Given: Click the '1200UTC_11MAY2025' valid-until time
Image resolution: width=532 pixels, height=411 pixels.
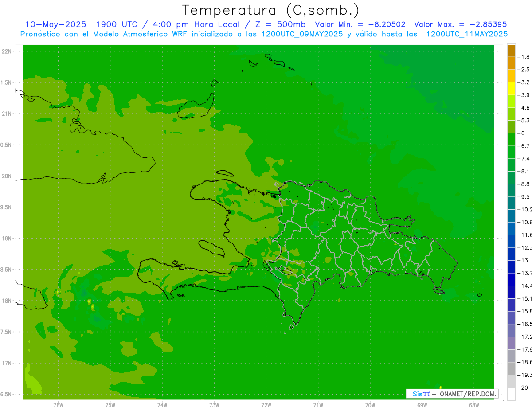Looking at the screenshot, I should (x=467, y=34).
